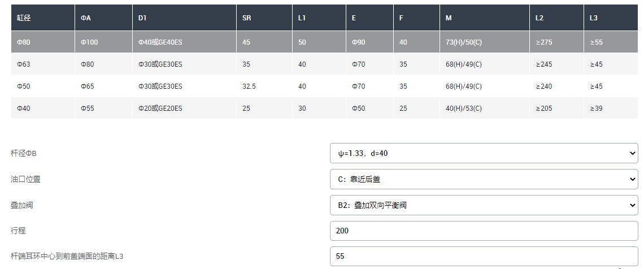Click the M column header
This screenshot has width=644, height=269.
[449, 18]
